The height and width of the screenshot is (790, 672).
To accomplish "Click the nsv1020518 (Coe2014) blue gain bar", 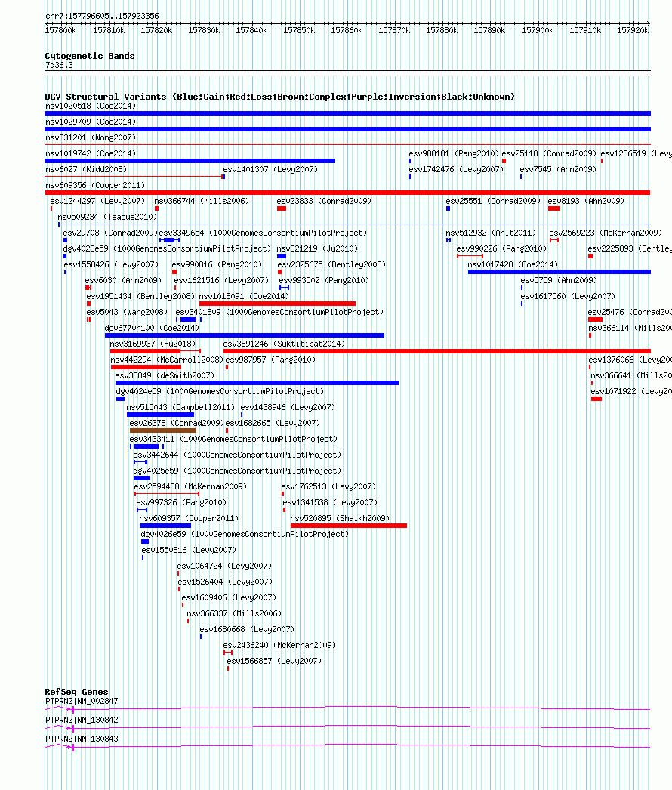I will [x=347, y=113].
